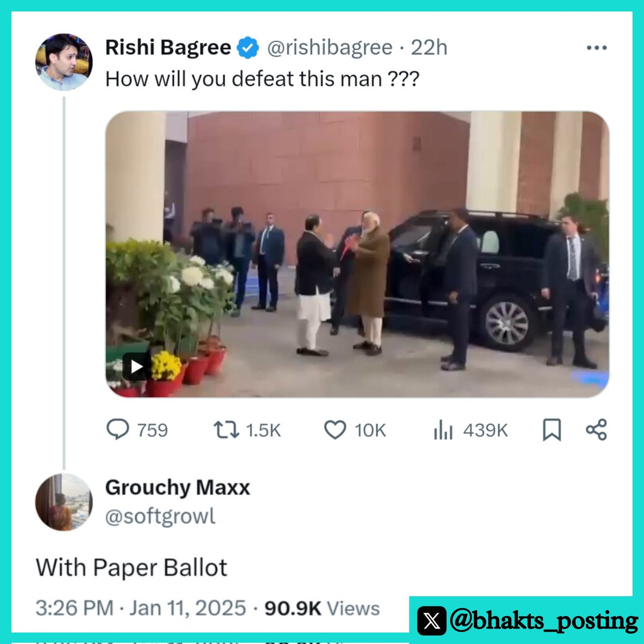Bookmark the tweet with the bookmark icon
The image size is (644, 644).
(x=552, y=430)
